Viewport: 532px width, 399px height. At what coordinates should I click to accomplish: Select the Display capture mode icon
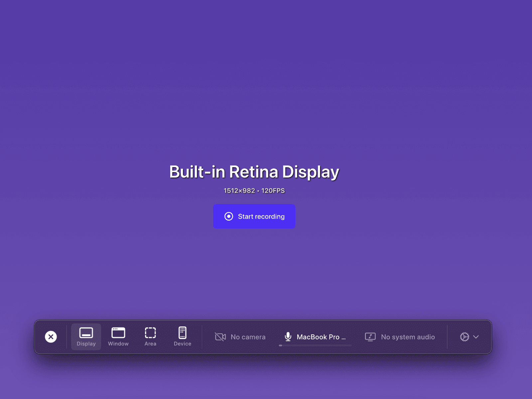[x=86, y=332]
